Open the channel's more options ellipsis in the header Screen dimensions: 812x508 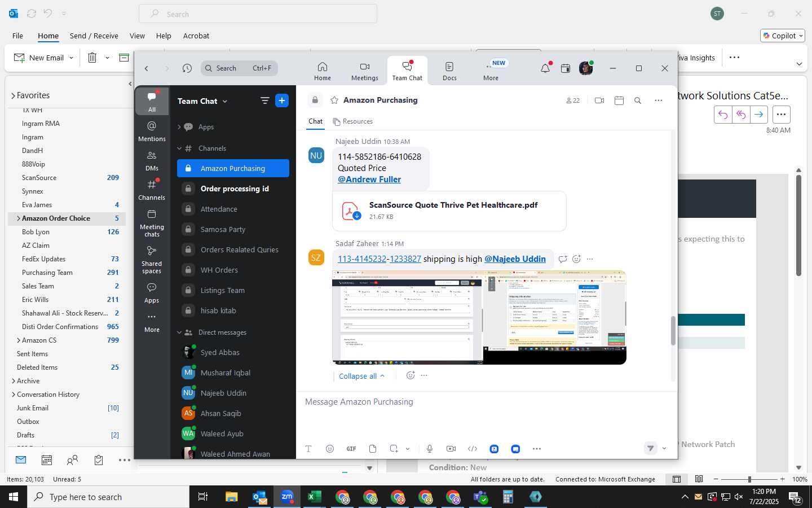[x=659, y=100]
